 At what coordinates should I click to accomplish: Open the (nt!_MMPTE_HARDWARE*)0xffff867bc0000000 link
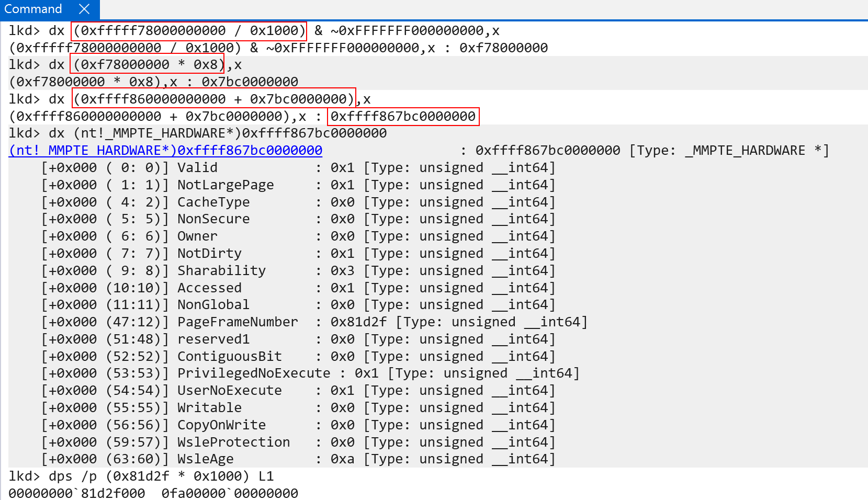coord(165,151)
